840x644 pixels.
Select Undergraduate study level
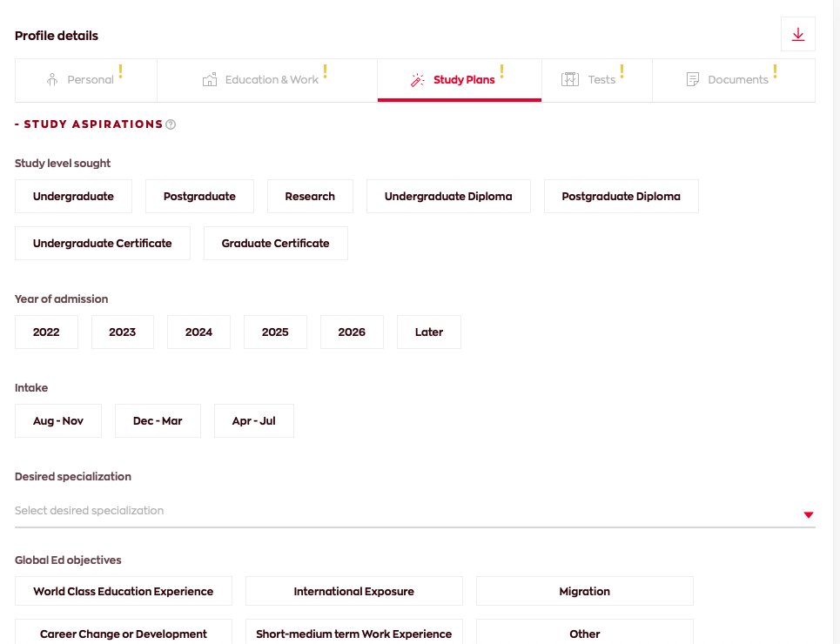[x=73, y=197]
